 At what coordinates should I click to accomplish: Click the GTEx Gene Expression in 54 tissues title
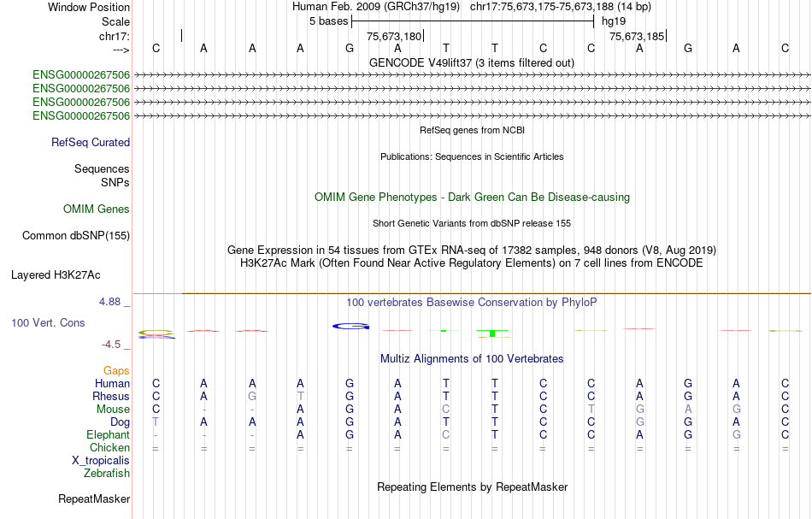472,251
